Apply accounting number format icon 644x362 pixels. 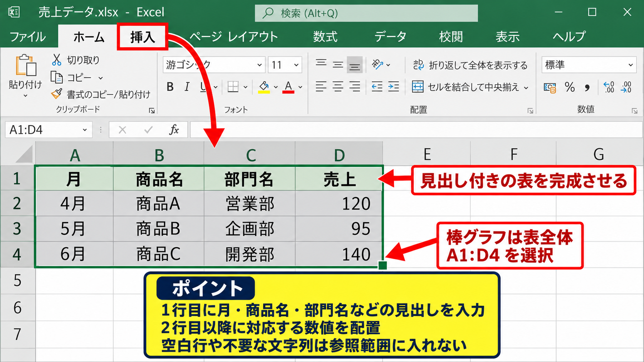[550, 88]
